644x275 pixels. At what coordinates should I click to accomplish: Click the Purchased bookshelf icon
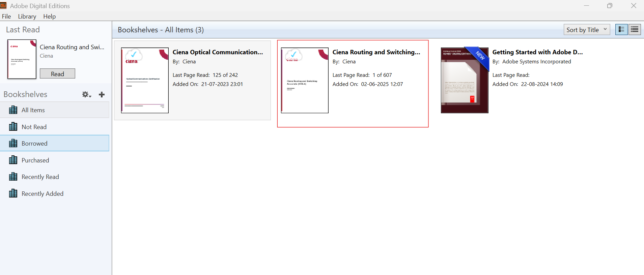click(x=13, y=160)
